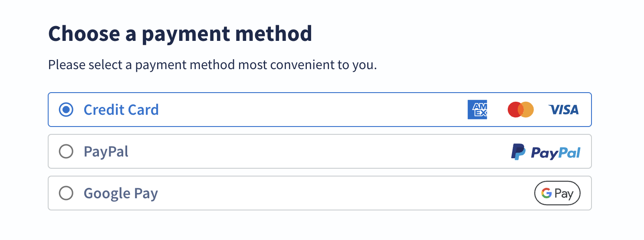The height and width of the screenshot is (240, 644).
Task: Select the Google Pay radio button
Action: tap(66, 193)
